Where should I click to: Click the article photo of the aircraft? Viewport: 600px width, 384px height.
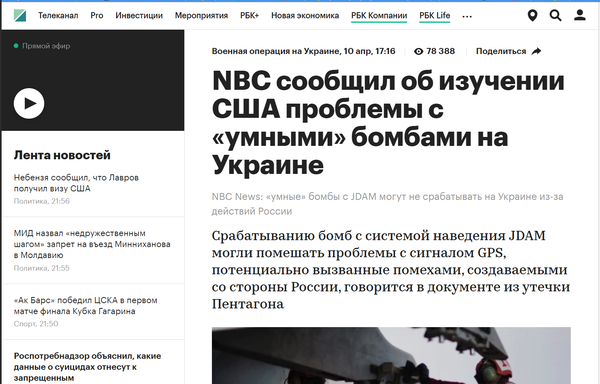(x=391, y=355)
